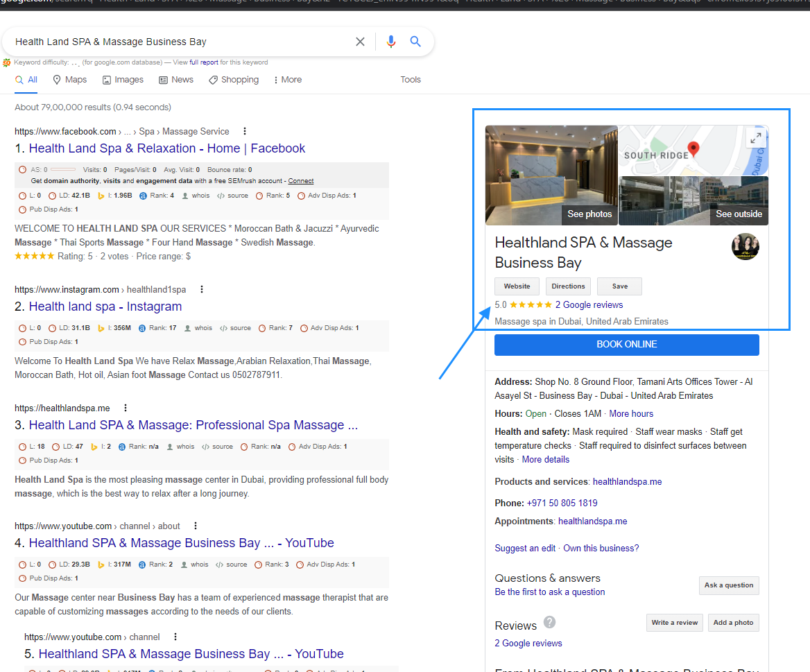Expand the map with the fullscreen icon
Viewport: 810px width, 672px height.
[x=756, y=137]
